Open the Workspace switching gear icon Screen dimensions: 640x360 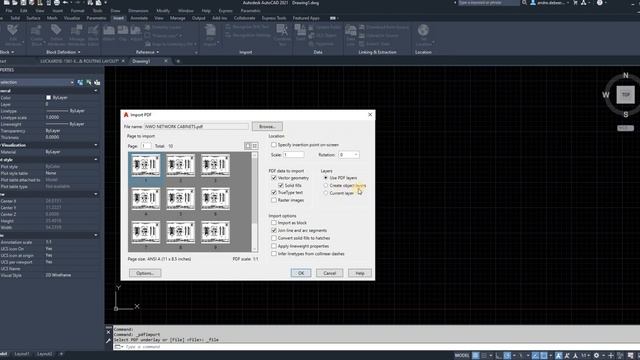pyautogui.click(x=596, y=356)
